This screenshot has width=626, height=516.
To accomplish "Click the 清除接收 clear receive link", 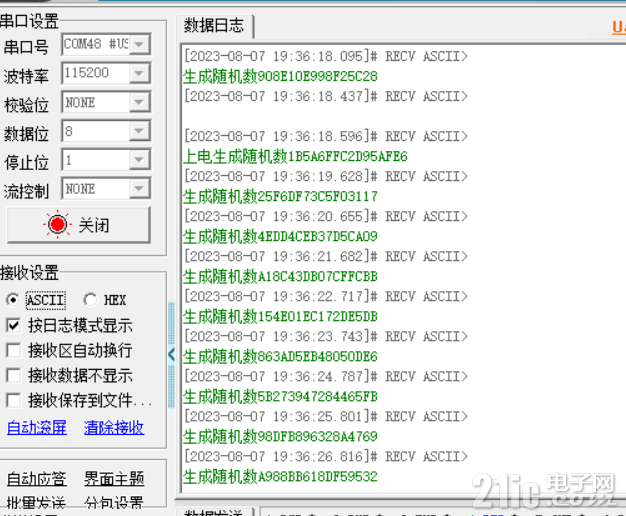I will (114, 427).
